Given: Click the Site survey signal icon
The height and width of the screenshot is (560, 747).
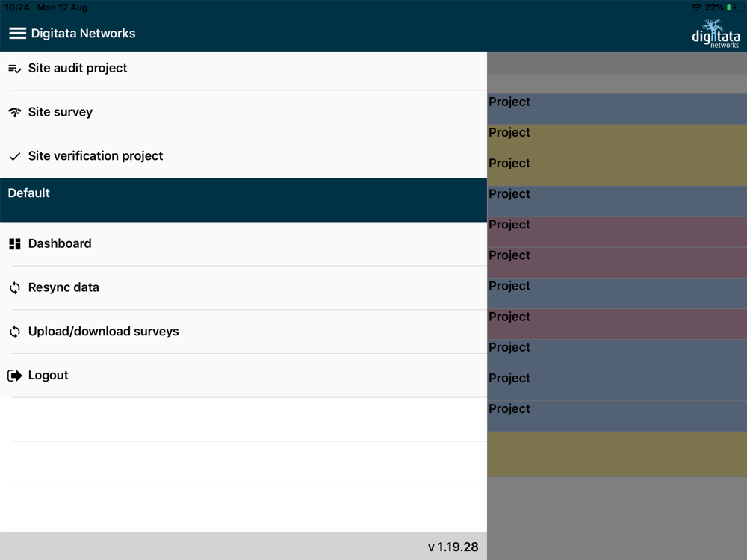Looking at the screenshot, I should 15,113.
